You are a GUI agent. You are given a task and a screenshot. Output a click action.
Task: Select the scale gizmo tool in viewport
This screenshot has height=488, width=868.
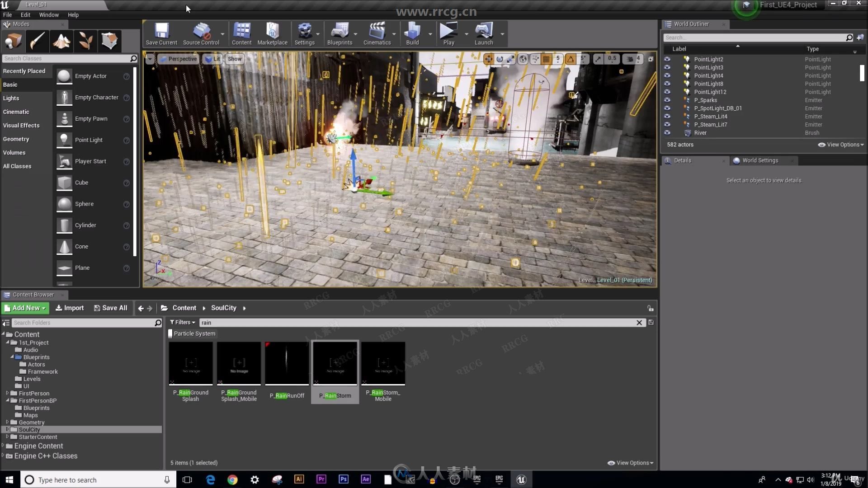(x=511, y=59)
